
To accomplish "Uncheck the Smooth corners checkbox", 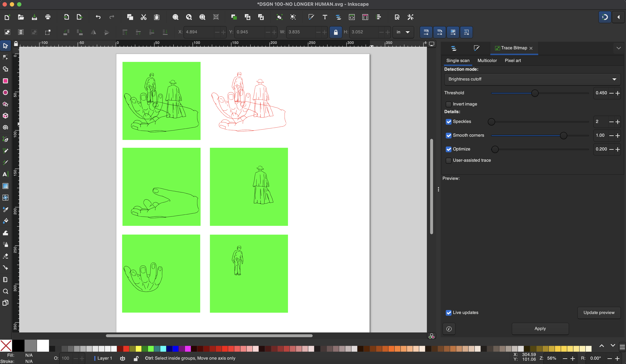I will [448, 135].
